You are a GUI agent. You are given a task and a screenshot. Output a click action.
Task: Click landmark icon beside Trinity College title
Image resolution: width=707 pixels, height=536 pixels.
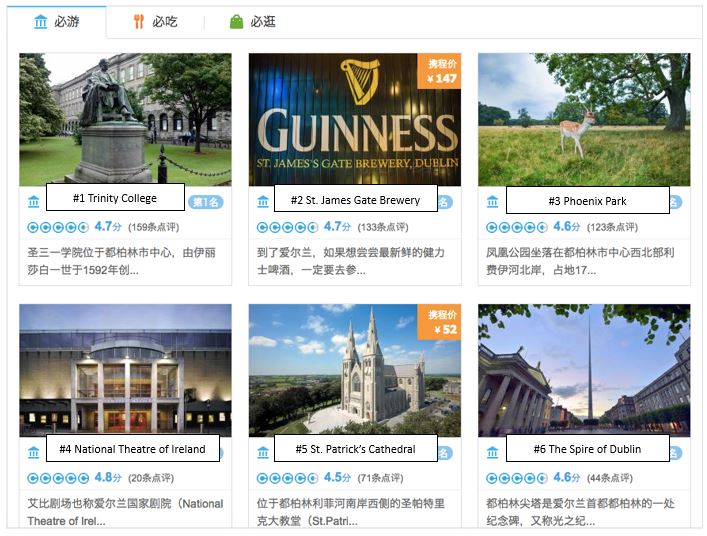[34, 202]
